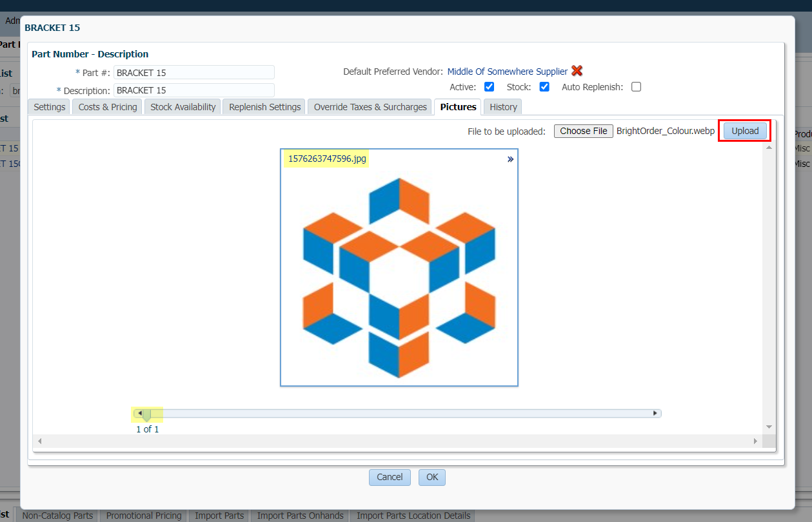
Task: Open the Non-Catalog Parts tab
Action: [x=58, y=516]
